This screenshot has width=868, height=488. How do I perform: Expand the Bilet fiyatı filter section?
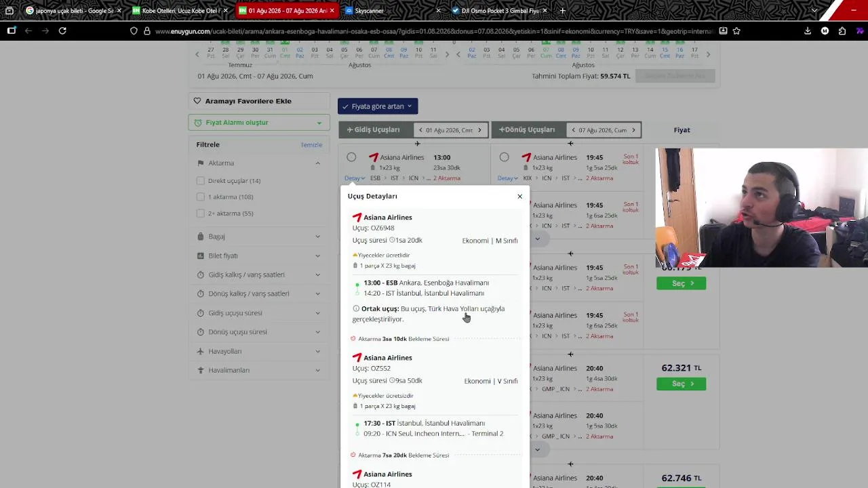[317, 256]
